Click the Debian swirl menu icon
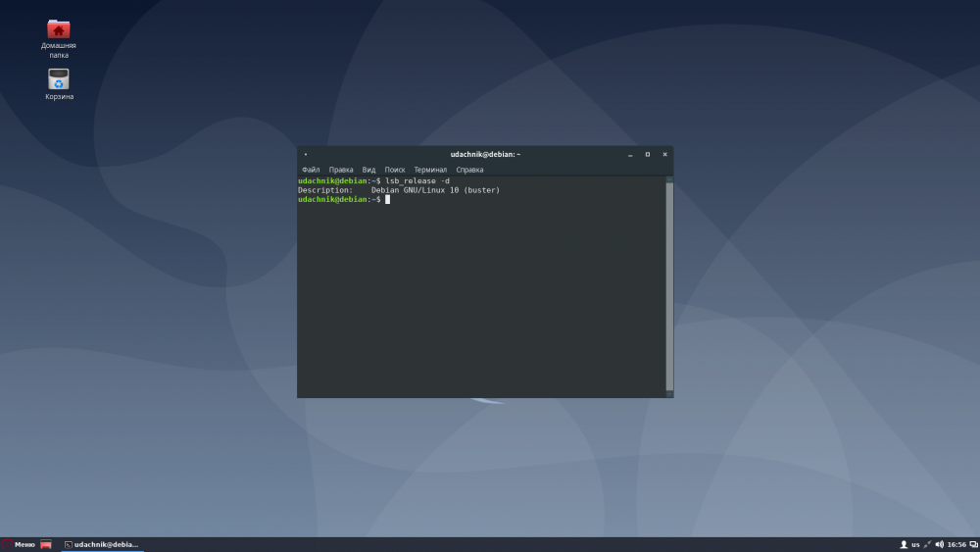Viewport: 980px width, 552px height. (x=7, y=544)
